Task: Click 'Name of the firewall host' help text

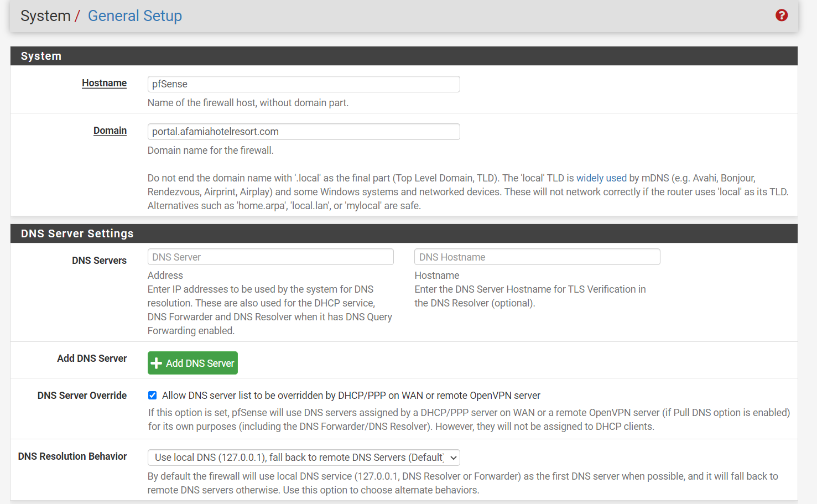Action: [248, 103]
